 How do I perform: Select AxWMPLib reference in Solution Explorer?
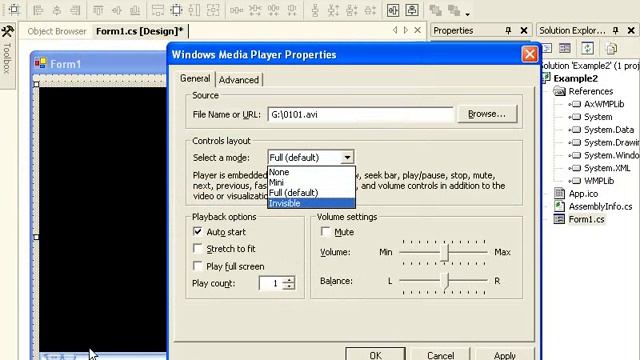[x=604, y=104]
